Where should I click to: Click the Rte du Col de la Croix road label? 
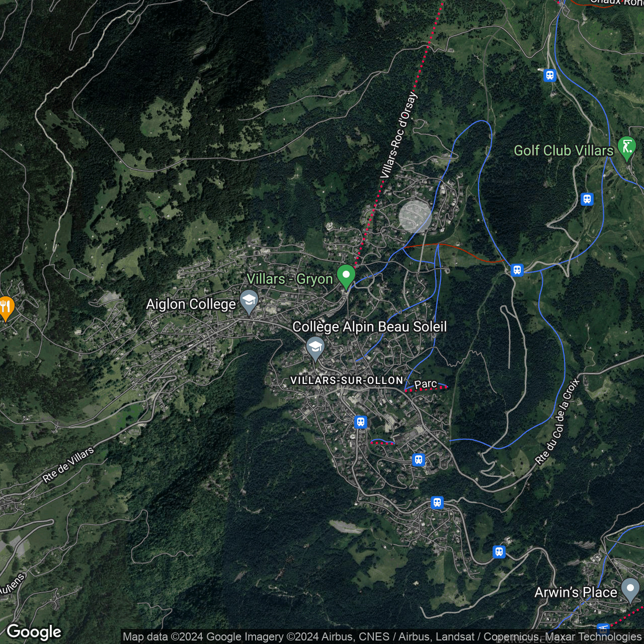[557, 422]
